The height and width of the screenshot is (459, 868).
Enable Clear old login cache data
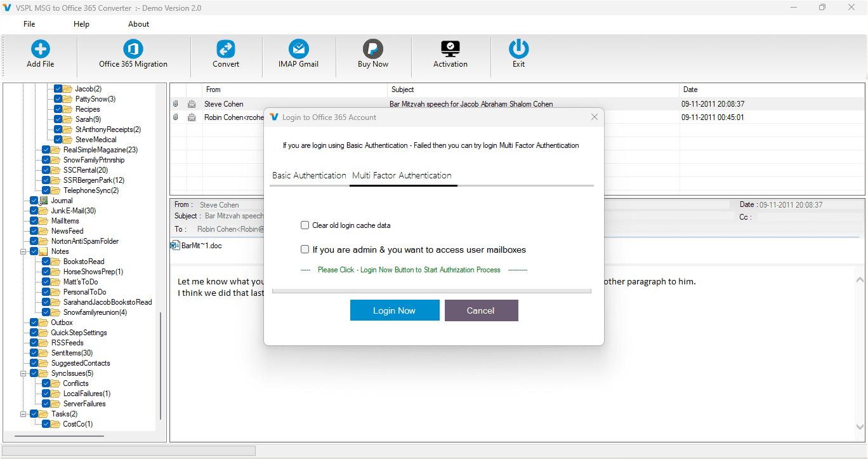click(305, 225)
